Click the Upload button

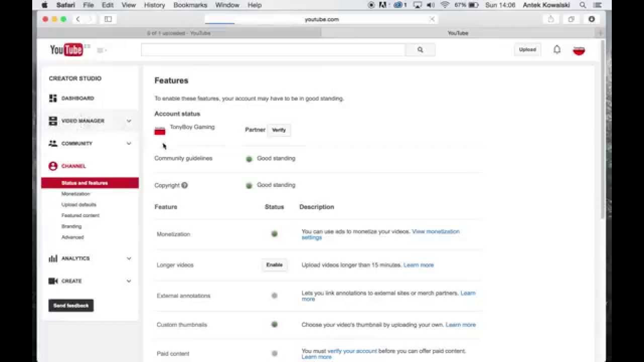527,50
